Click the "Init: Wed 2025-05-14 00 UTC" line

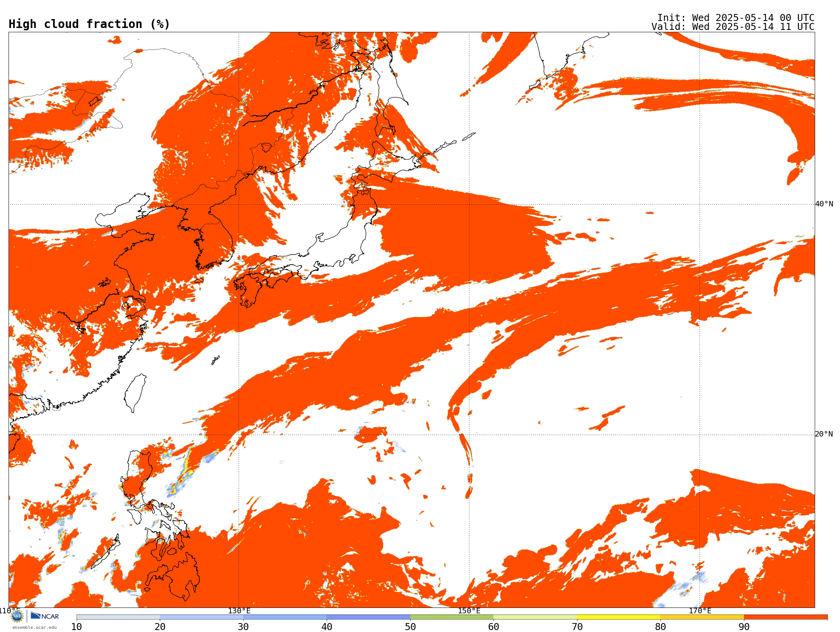pos(736,18)
